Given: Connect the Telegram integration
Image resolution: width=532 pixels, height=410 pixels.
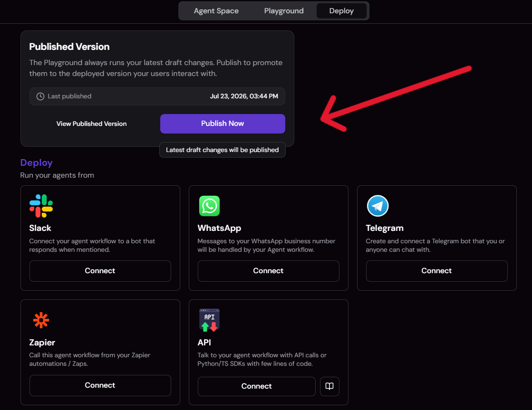Looking at the screenshot, I should 436,271.
